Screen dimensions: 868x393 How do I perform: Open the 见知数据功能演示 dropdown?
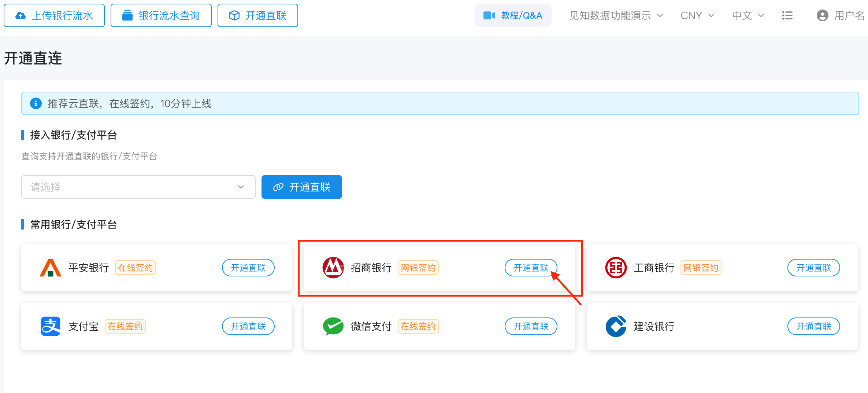tap(616, 15)
